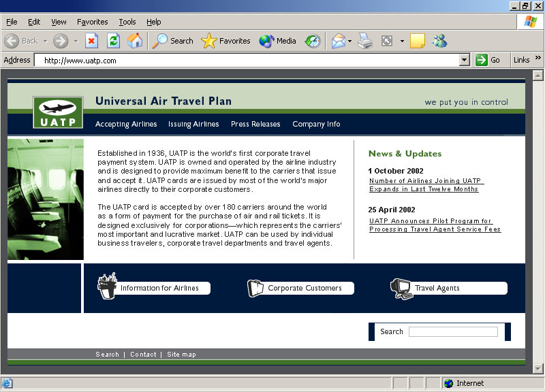Expand the address bar dropdown arrow
The height and width of the screenshot is (392, 545).
tap(465, 60)
